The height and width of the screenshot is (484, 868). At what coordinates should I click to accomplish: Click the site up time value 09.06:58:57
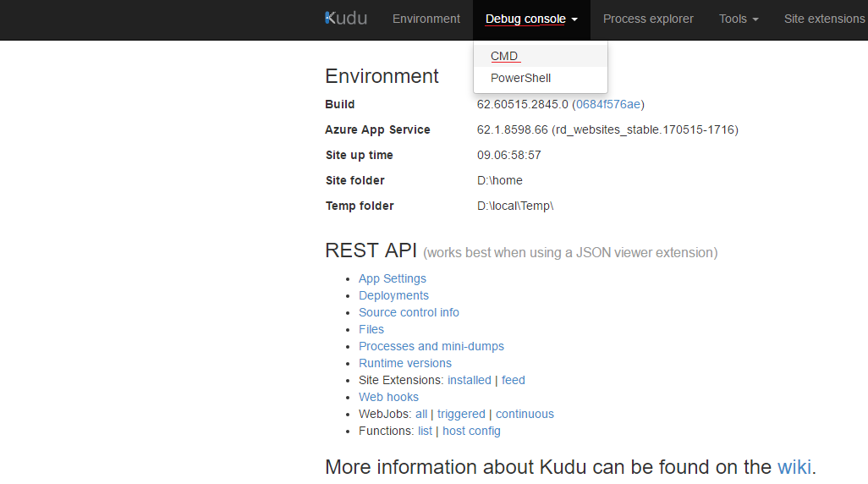(509, 155)
